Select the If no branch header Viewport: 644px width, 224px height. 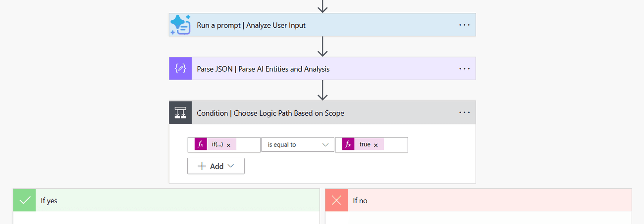(479, 200)
